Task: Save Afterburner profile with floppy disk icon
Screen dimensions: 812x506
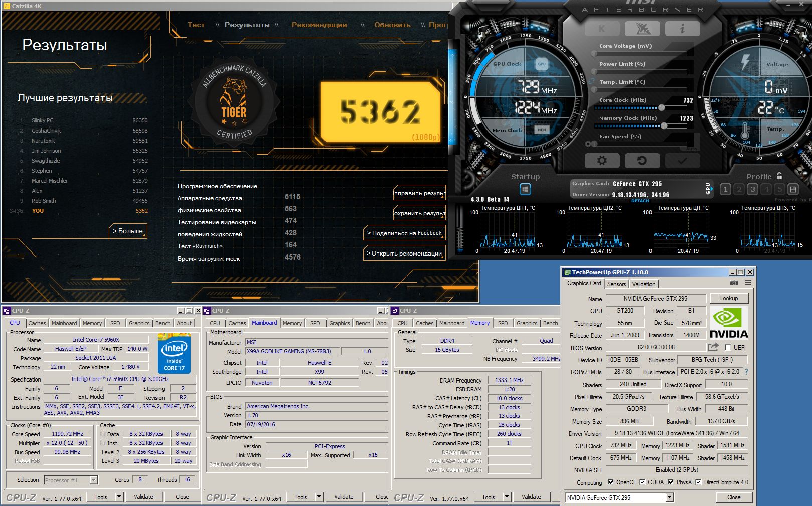Action: click(x=793, y=189)
